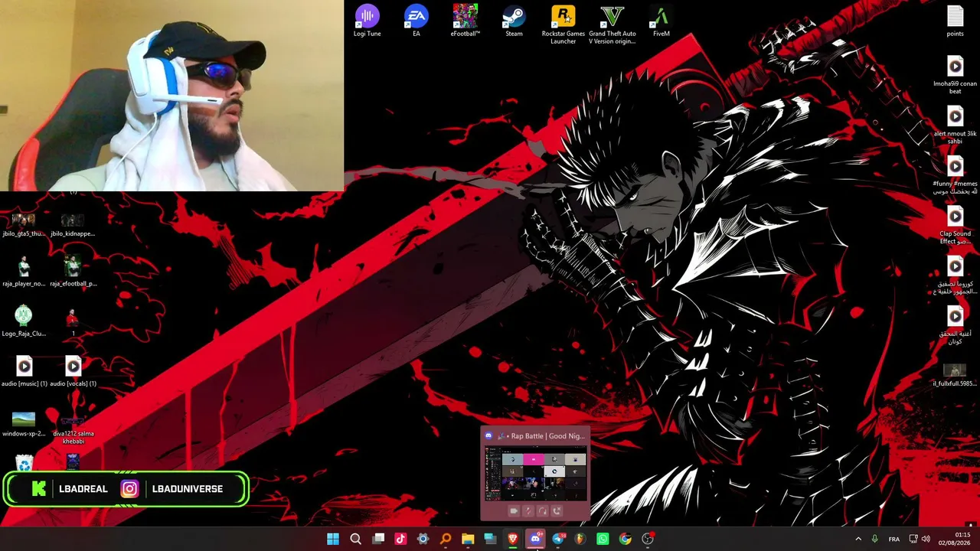Viewport: 980px width, 551px height.
Task: Open the Steam desktop shortcut
Action: coord(514,21)
